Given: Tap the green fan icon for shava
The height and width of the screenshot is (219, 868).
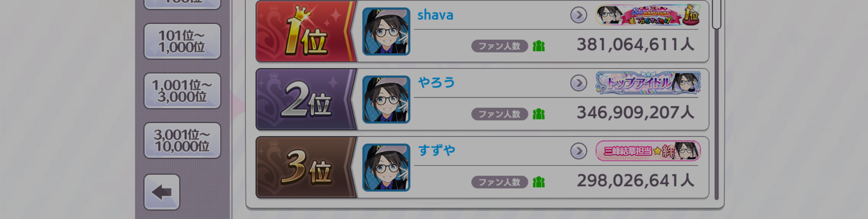Looking at the screenshot, I should point(538,46).
